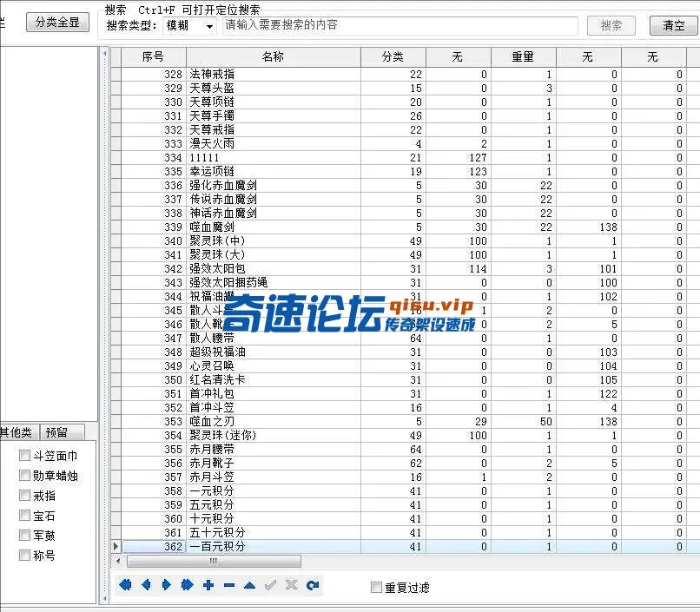
Task: Click the 搜索 button
Action: 611,25
